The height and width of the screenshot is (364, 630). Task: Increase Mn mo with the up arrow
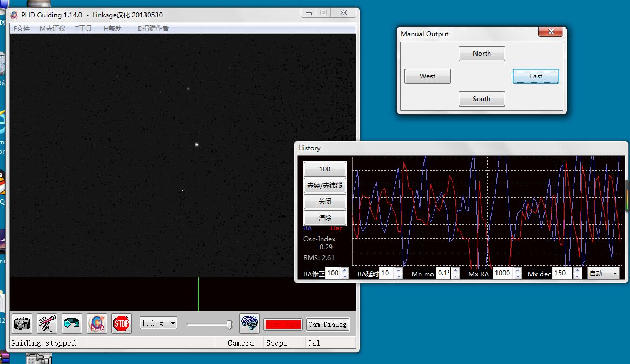point(456,270)
